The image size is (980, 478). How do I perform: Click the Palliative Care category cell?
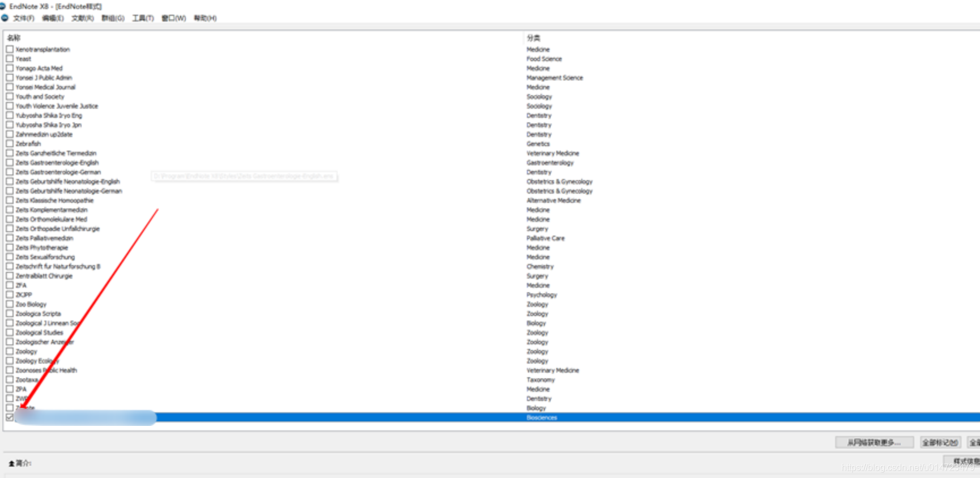(x=546, y=238)
